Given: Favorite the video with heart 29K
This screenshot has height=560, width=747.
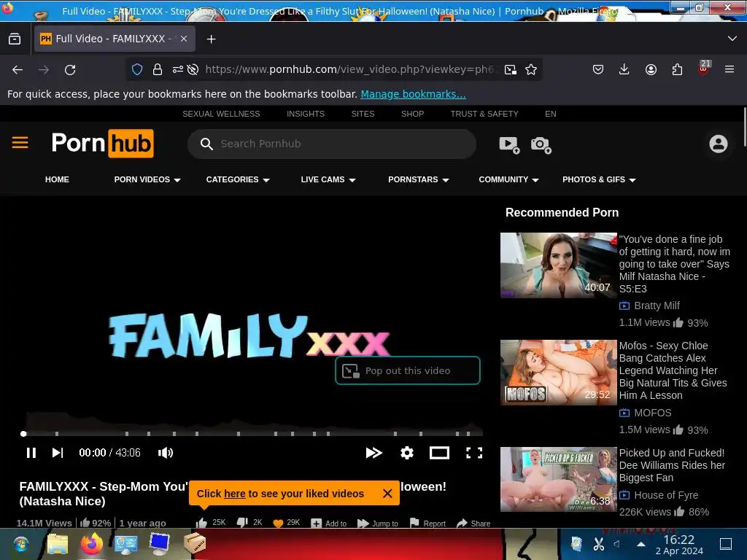Looking at the screenshot, I should pos(278,524).
